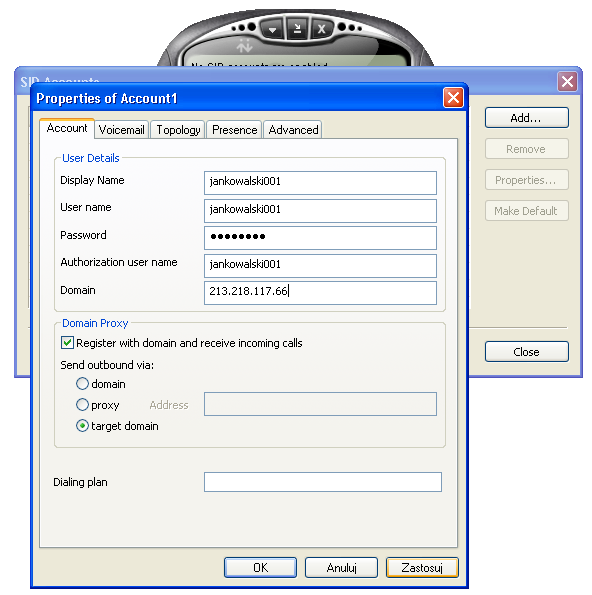
Task: Switch to the Voicemail tab
Action: (x=121, y=130)
